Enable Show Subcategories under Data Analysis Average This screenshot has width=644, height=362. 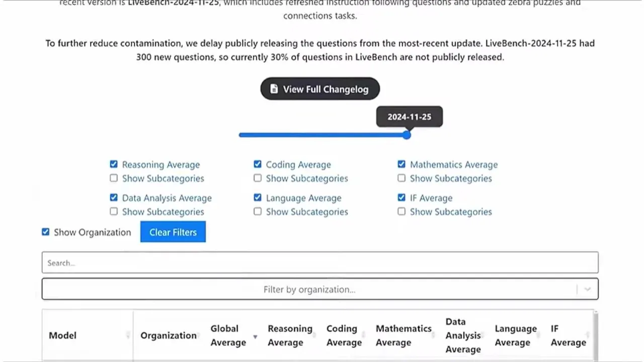point(114,212)
